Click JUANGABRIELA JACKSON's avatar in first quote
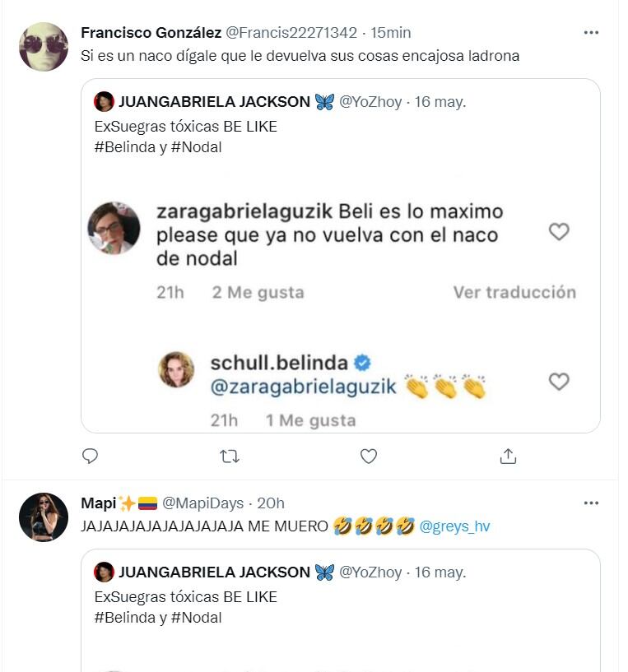The height and width of the screenshot is (672, 628). [104, 102]
